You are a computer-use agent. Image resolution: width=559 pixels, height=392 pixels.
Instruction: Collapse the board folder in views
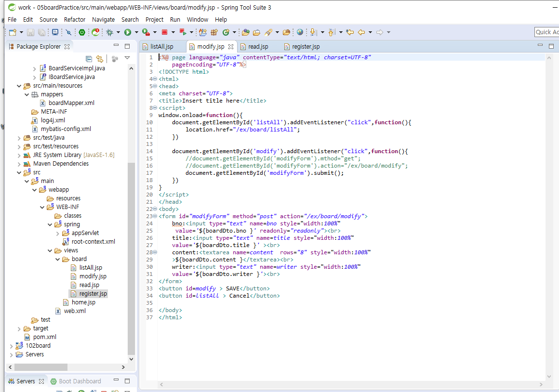tap(57, 259)
